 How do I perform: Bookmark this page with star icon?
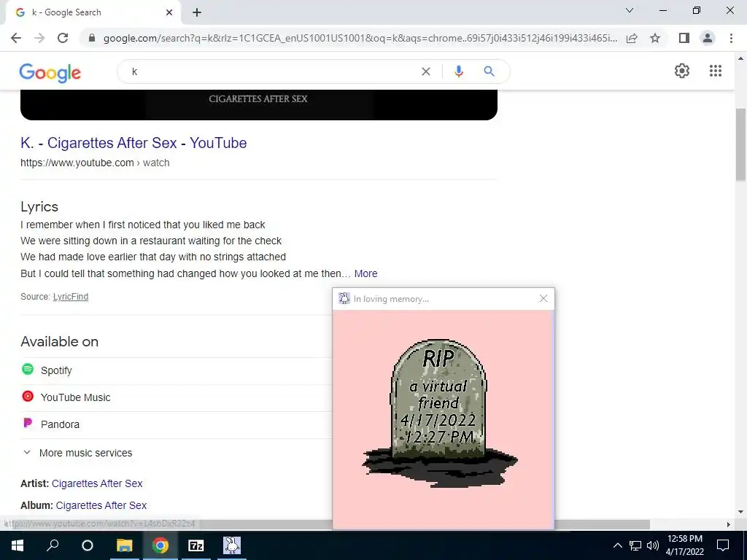(x=655, y=38)
